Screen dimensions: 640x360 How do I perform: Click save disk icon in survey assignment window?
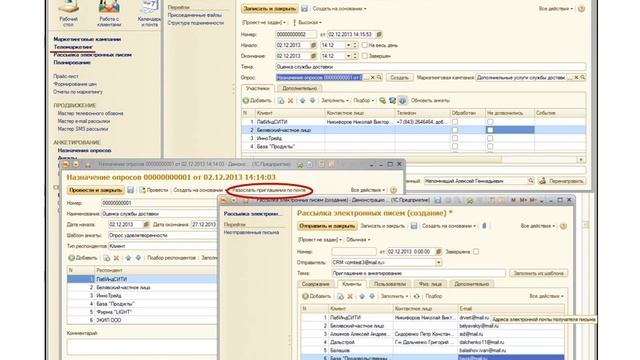(x=130, y=190)
